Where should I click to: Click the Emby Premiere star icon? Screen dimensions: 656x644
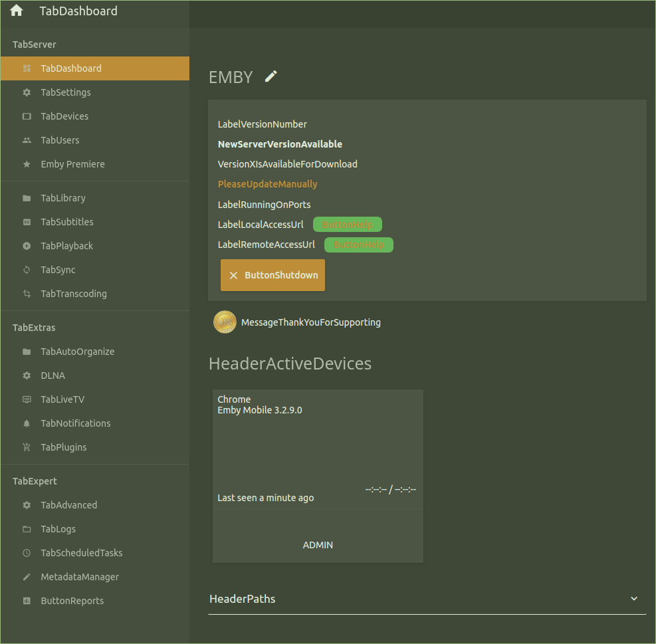tap(27, 164)
